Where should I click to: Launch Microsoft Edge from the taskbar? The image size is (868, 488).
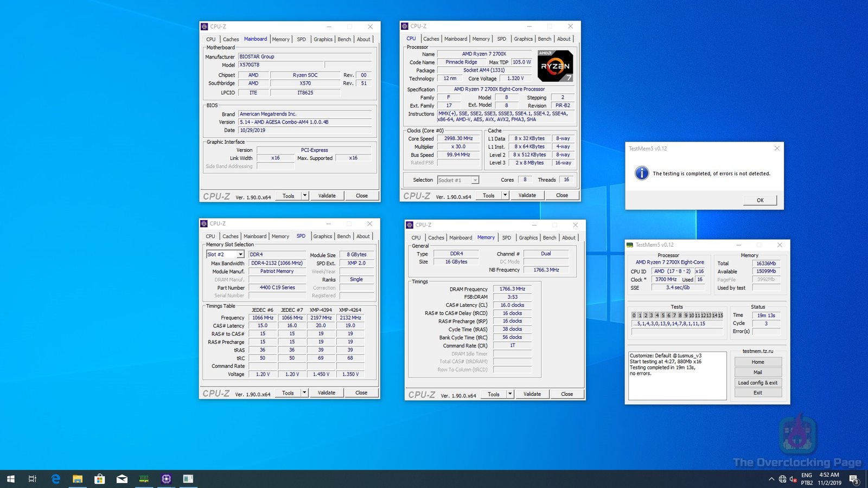coord(55,479)
